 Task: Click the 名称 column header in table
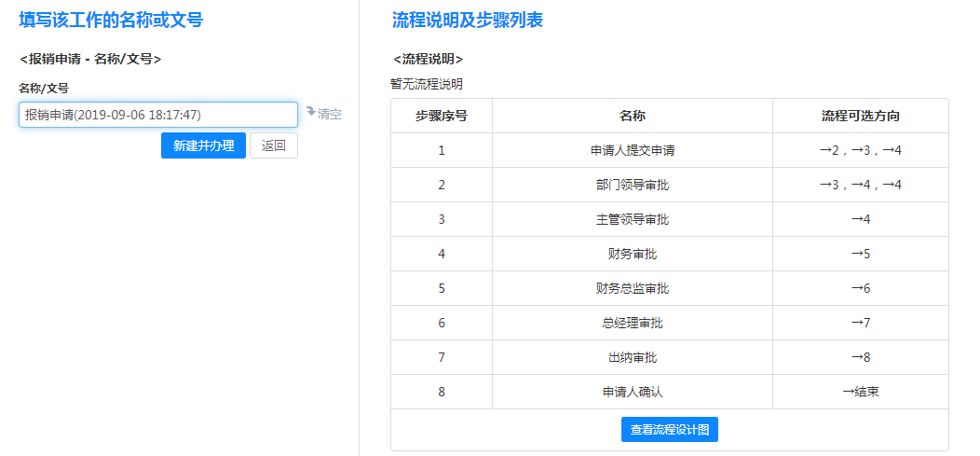pyautogui.click(x=633, y=117)
